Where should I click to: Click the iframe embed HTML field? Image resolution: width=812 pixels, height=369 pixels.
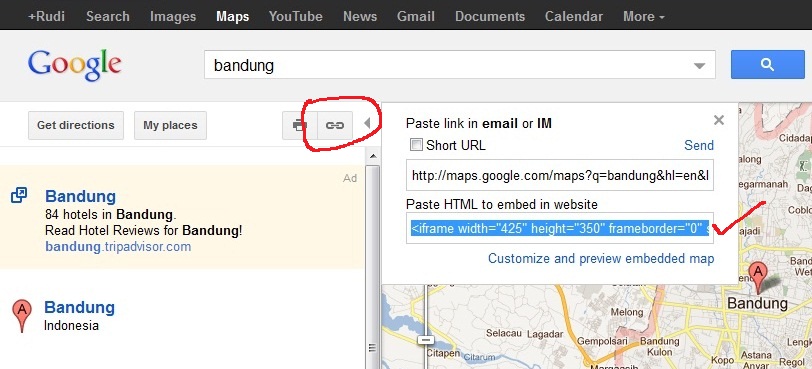coord(560,228)
